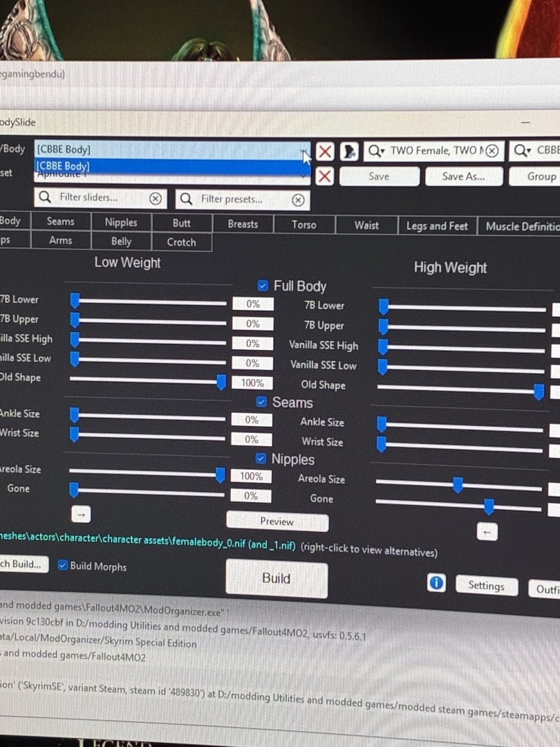This screenshot has height=747, width=560.
Task: Select the Torso tab
Action: (x=304, y=224)
